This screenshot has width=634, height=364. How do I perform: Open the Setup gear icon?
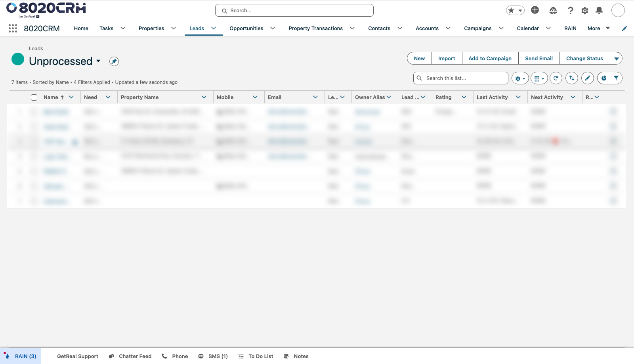point(585,10)
